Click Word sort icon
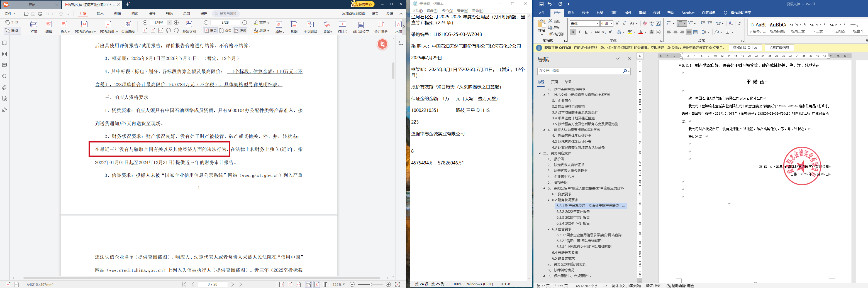The image size is (868, 288). pyautogui.click(x=731, y=24)
